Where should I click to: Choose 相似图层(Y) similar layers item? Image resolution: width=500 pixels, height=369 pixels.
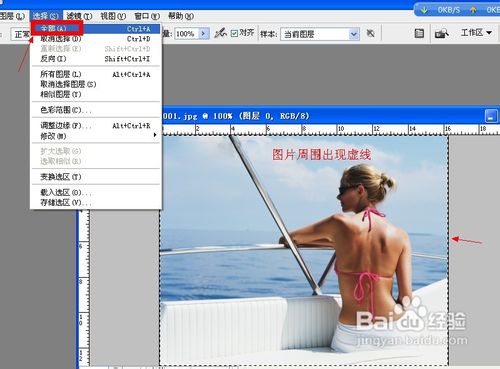click(x=95, y=94)
